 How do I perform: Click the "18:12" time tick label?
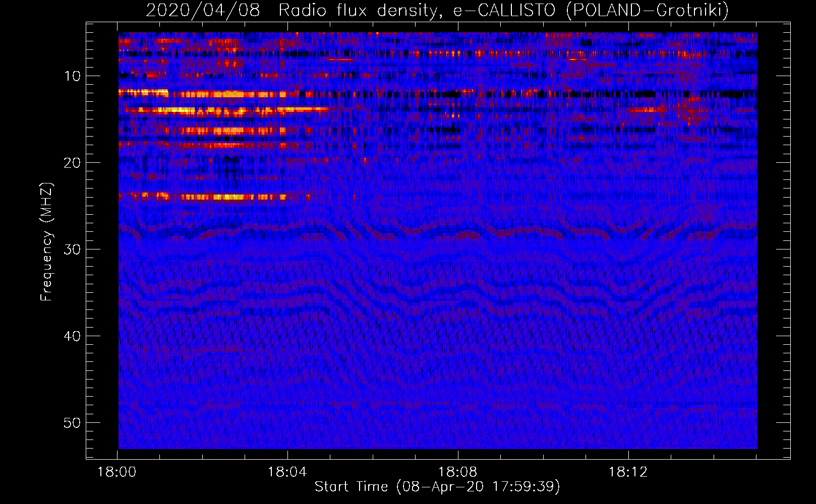pos(628,472)
